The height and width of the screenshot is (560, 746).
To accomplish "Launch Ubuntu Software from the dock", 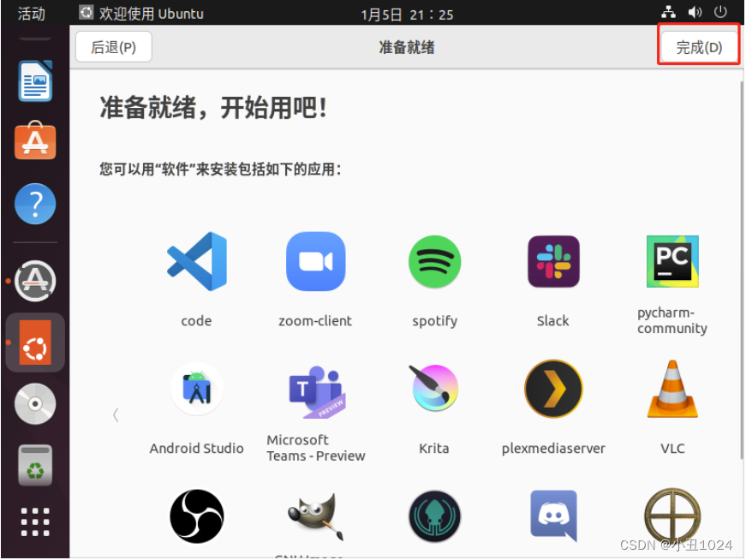I will (35, 140).
